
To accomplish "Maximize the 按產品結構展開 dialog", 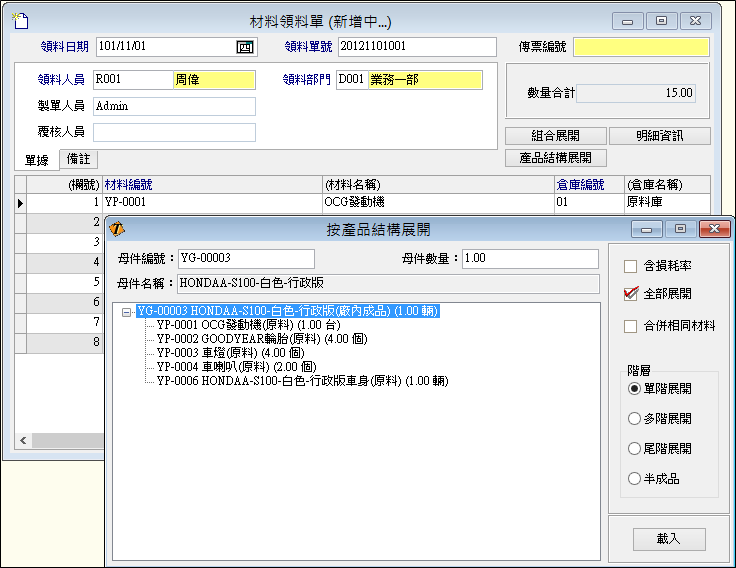I will tap(680, 229).
